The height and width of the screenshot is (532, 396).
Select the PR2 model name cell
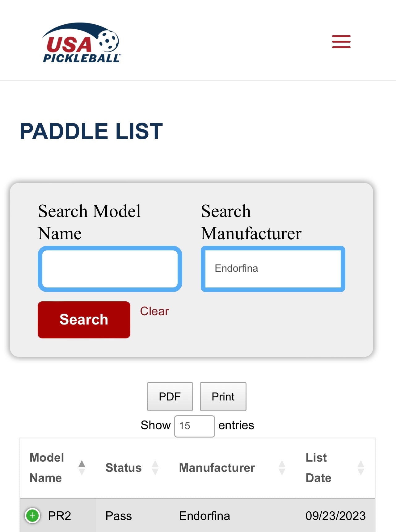60,516
